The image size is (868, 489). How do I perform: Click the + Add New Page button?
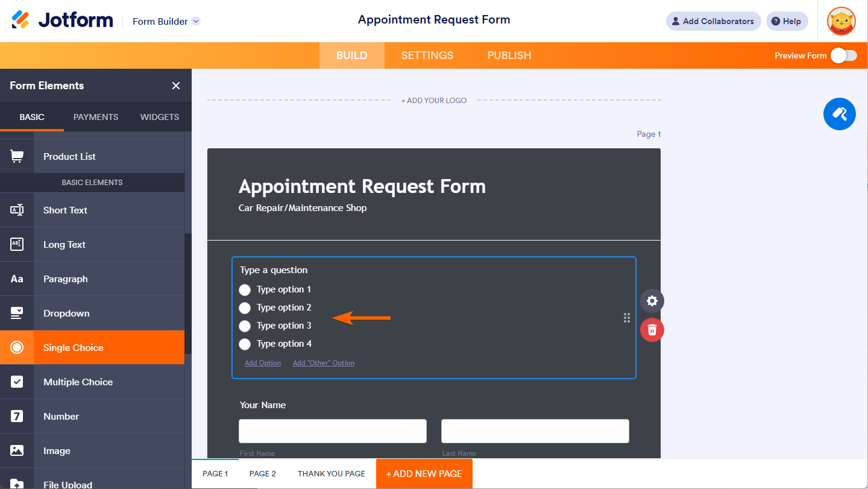[x=424, y=474]
